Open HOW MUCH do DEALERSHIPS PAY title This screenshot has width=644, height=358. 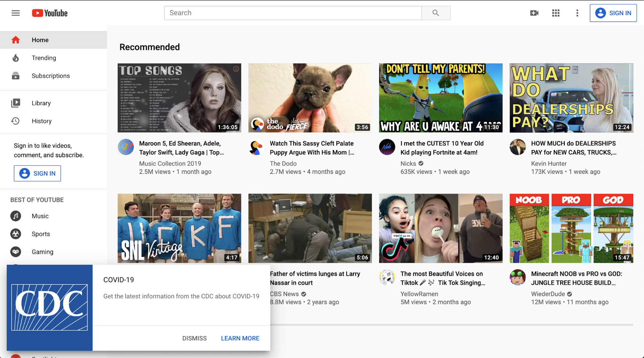click(574, 148)
